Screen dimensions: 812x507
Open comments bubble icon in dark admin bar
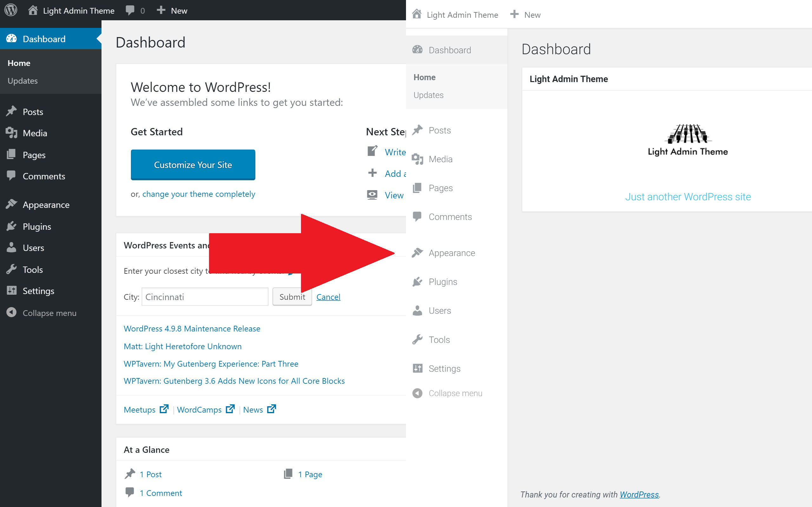130,10
